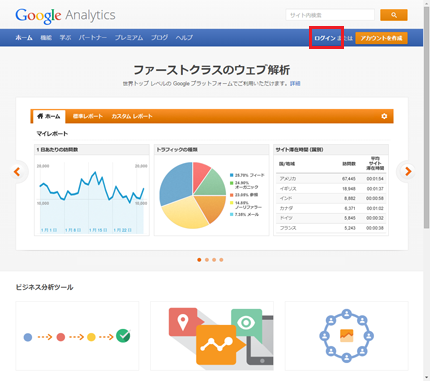The image size is (430, 381).
Task: Click the scrollbar up arrow
Action: (427, 3)
